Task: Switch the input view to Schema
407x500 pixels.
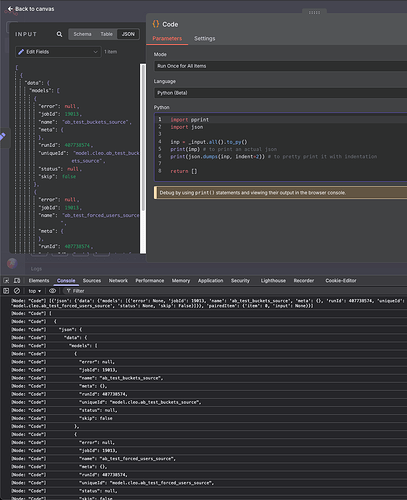Action: coord(82,34)
